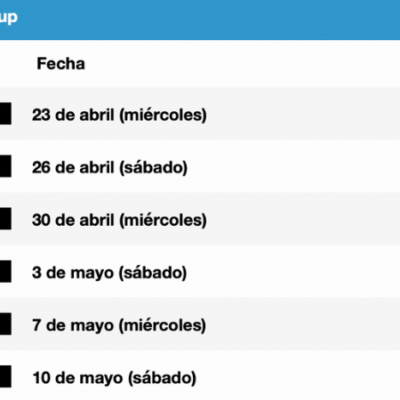Image resolution: width=400 pixels, height=400 pixels.
Task: Click '(miércoles)' in the 30 de abril row
Action: click(163, 221)
